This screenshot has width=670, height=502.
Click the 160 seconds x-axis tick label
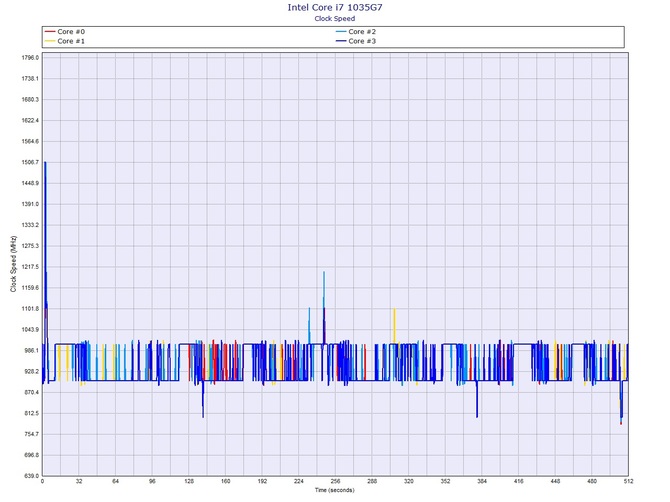(x=226, y=481)
